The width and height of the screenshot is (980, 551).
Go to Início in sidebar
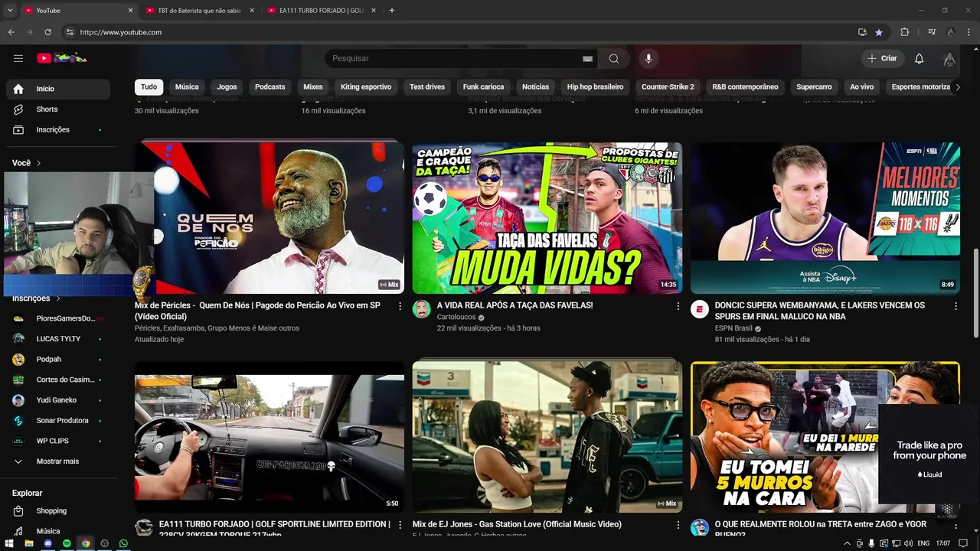tap(58, 89)
